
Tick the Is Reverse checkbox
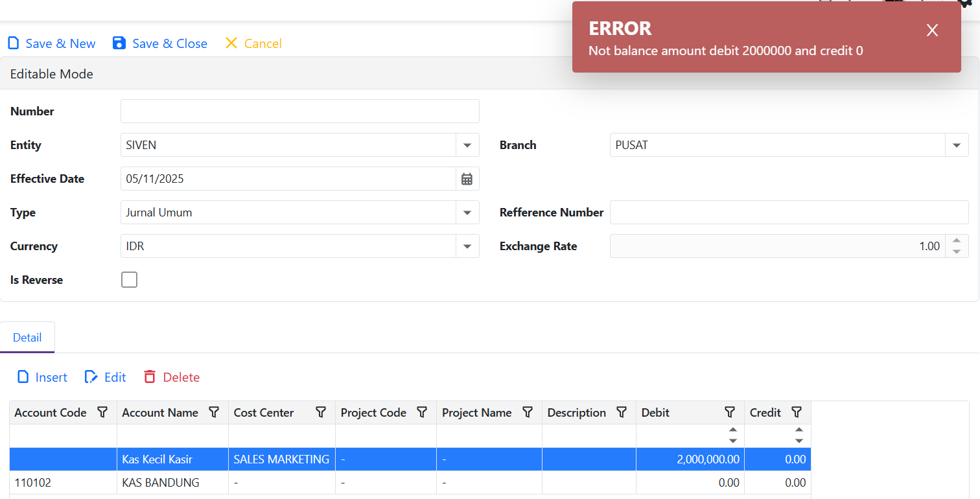click(130, 280)
